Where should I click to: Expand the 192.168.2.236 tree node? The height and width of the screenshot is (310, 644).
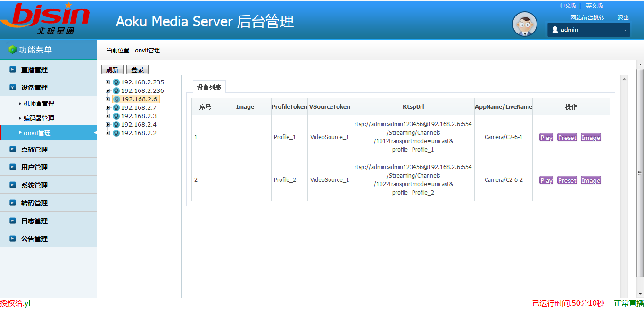[107, 91]
